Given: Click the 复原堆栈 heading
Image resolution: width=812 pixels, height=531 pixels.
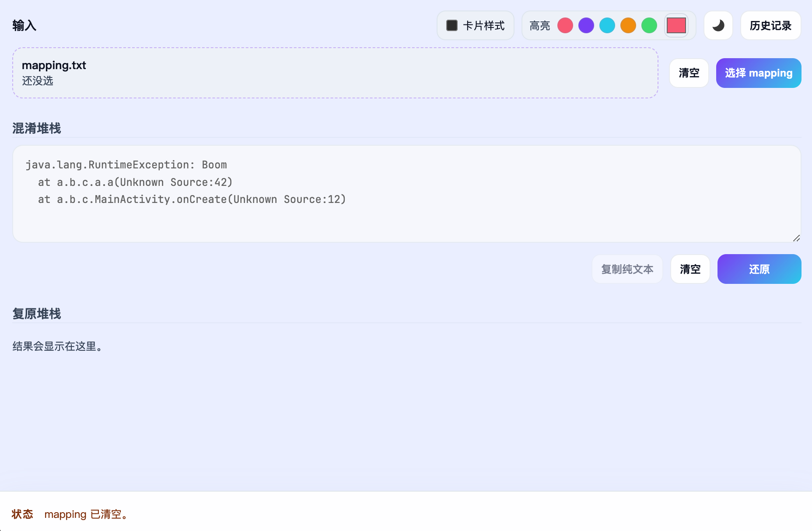Looking at the screenshot, I should [37, 314].
